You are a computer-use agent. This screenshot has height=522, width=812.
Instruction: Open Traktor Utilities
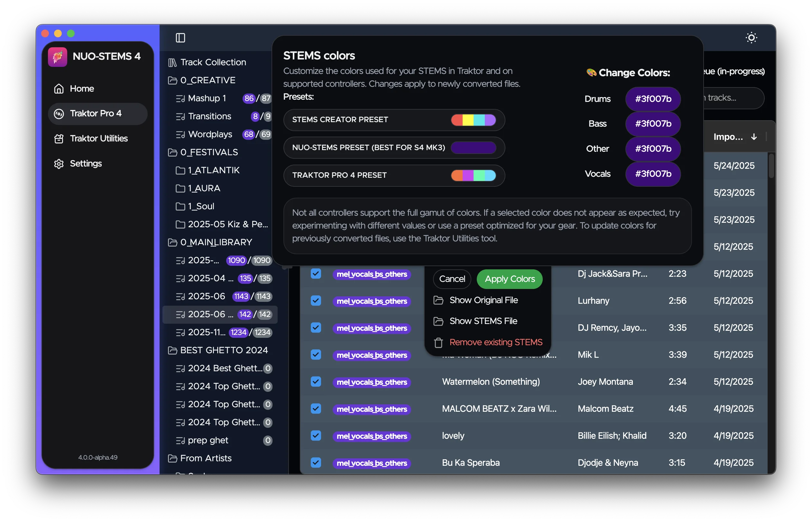(99, 138)
